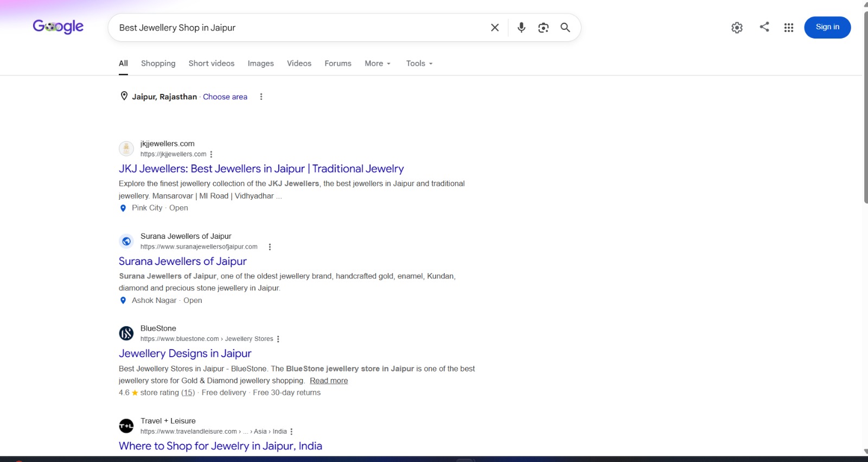Viewport: 868px width, 462px height.
Task: Submit search with the magnifier icon
Action: (x=565, y=28)
